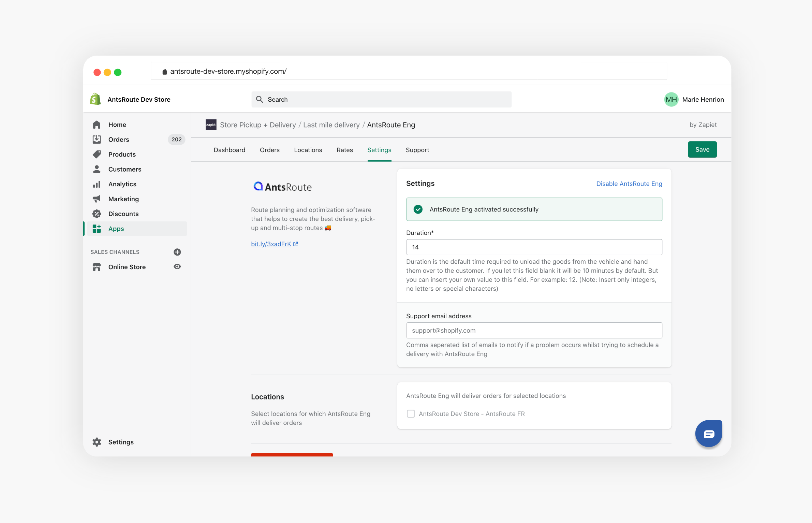The width and height of the screenshot is (812, 523).
Task: Open the app Orders tab
Action: point(269,150)
